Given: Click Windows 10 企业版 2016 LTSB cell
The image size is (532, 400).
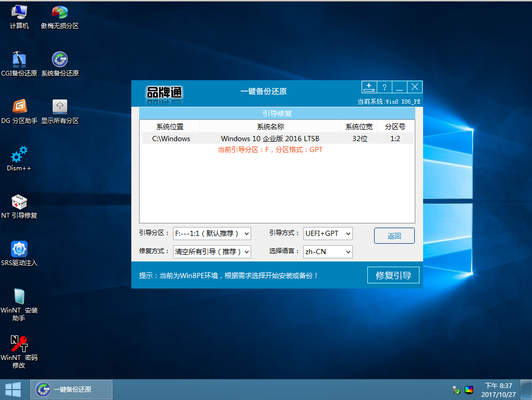Looking at the screenshot, I should tap(270, 139).
